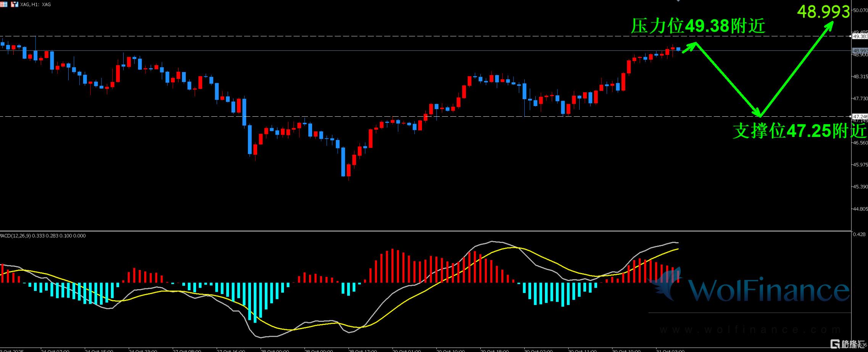Click the large green 48.993 text

[823, 12]
